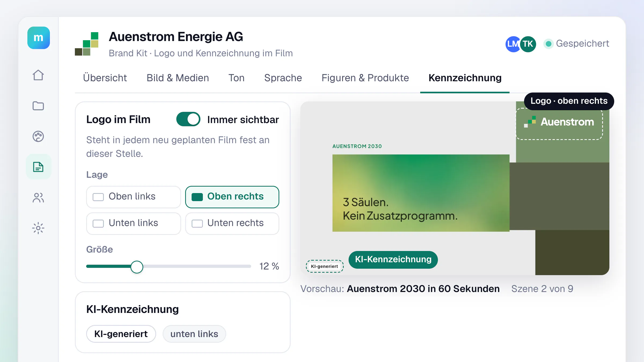Open the Home icon in sidebar
The width and height of the screenshot is (644, 362).
pyautogui.click(x=38, y=75)
